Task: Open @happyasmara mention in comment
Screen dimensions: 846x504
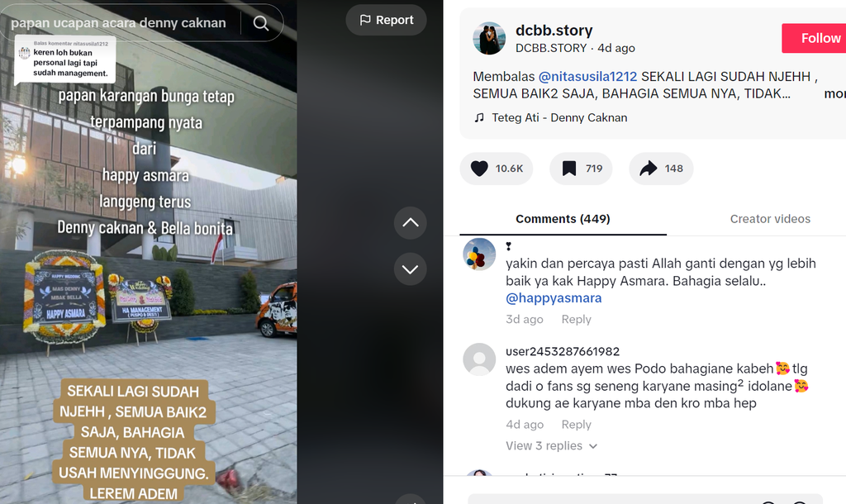Action: (554, 298)
